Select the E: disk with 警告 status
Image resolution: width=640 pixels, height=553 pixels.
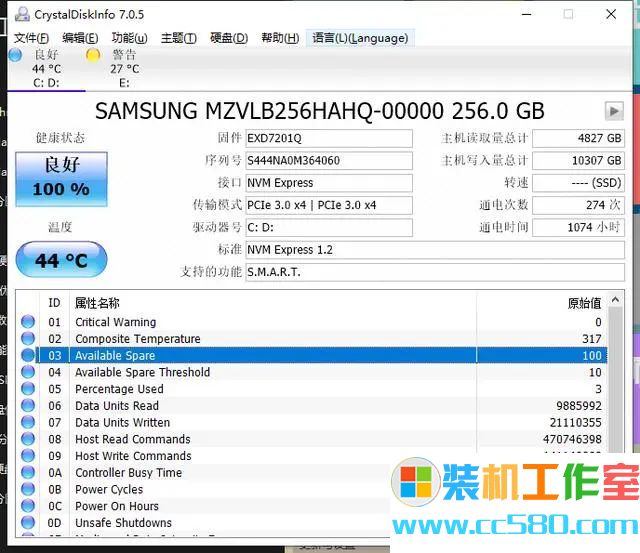point(122,68)
